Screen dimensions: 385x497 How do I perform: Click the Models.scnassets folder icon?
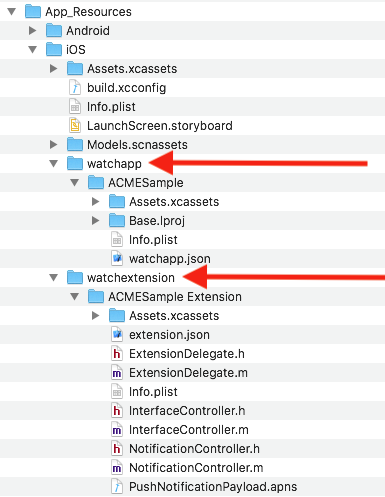pyautogui.click(x=75, y=144)
